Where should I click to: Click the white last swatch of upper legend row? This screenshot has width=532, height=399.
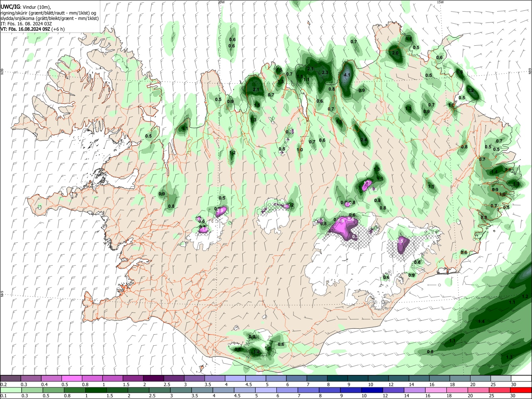521,379
